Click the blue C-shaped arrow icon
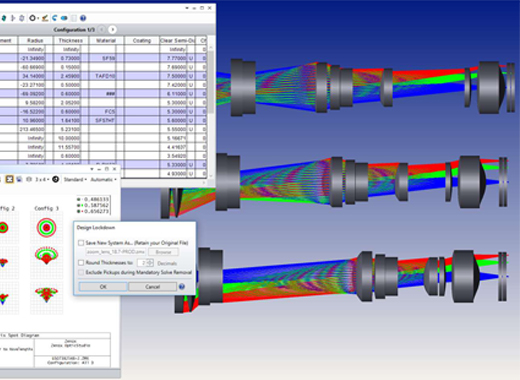Screen dimensions: 520x380 [x=54, y=18]
